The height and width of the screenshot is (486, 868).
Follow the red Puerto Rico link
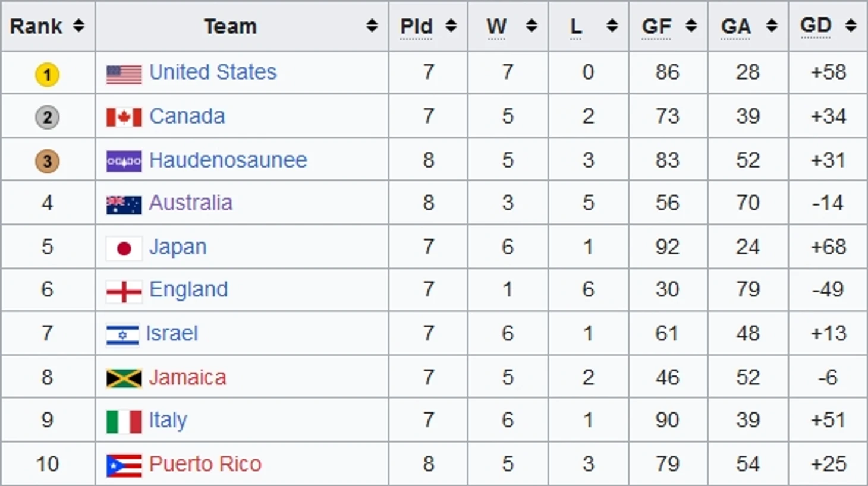click(205, 464)
